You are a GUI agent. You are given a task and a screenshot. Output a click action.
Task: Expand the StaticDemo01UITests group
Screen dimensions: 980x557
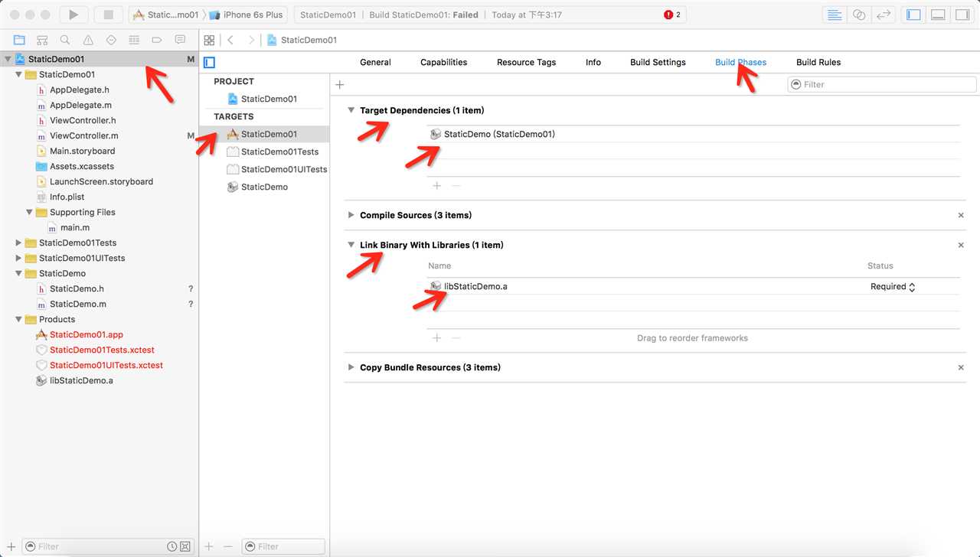point(19,258)
